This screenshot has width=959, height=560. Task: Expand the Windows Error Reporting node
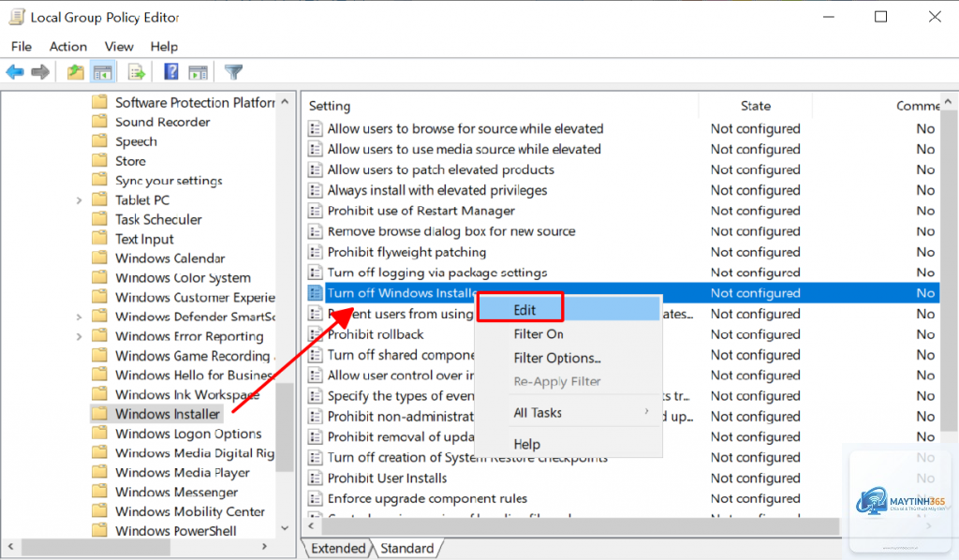79,336
